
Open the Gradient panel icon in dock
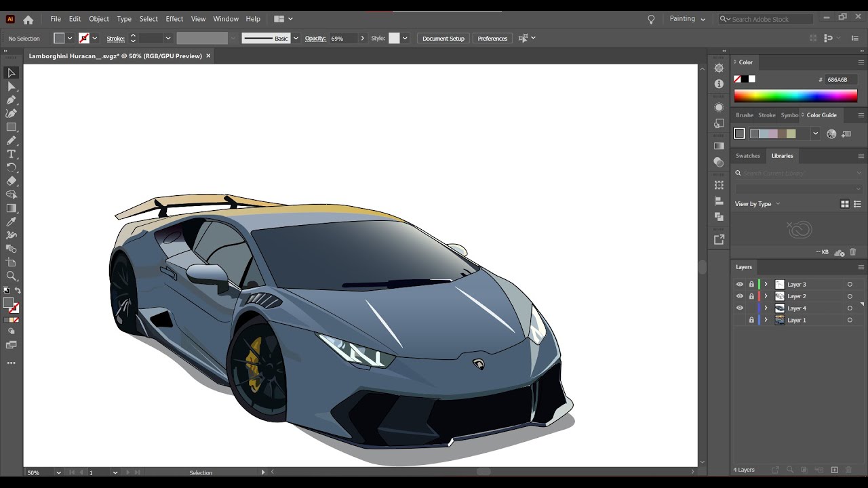tap(719, 146)
